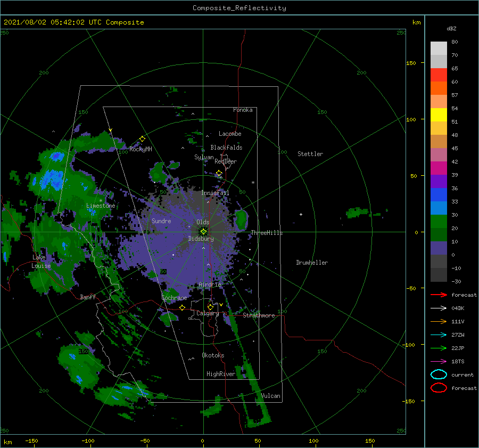
Task: Click the yellow 'km' label beside the timestamp
Action: coord(416,22)
